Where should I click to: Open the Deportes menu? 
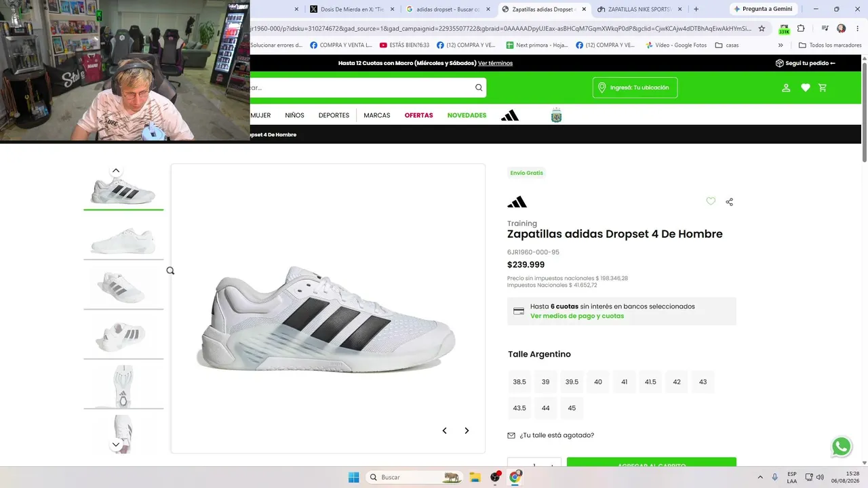[334, 115]
